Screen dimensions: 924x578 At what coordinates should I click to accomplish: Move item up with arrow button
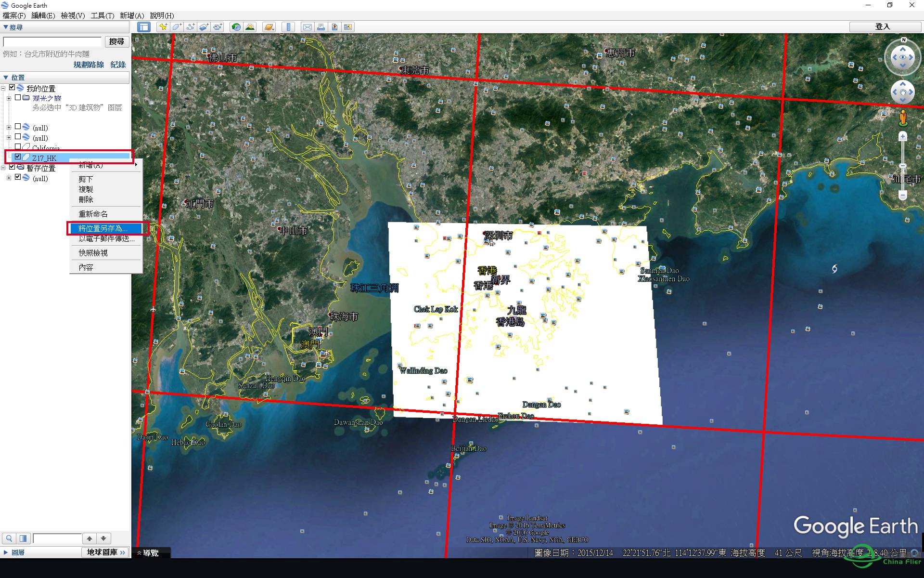click(x=90, y=538)
